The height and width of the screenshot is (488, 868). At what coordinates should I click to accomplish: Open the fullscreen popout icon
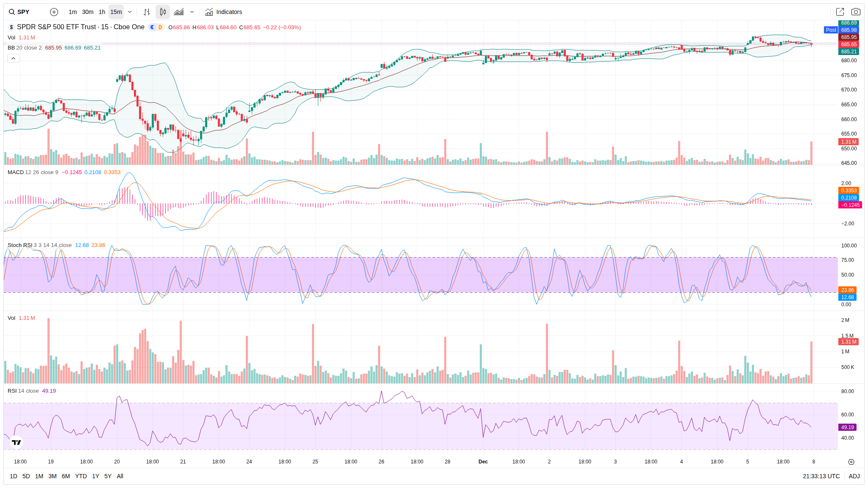coord(840,12)
